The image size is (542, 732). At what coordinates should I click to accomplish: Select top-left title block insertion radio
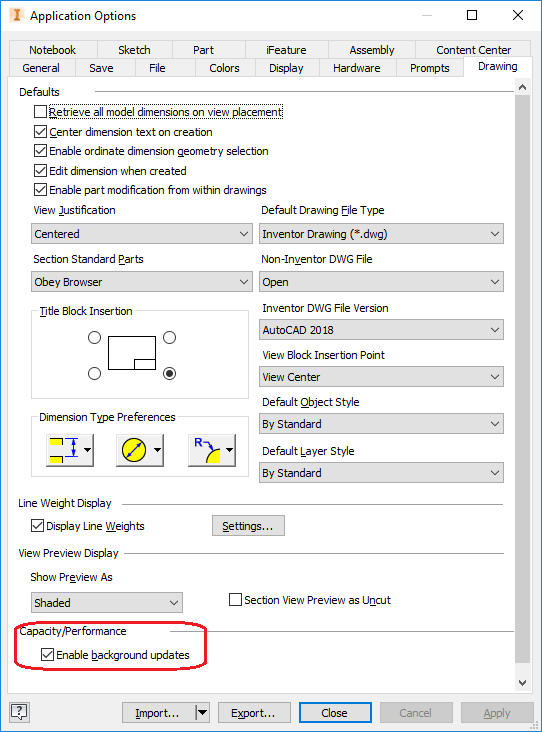point(94,338)
